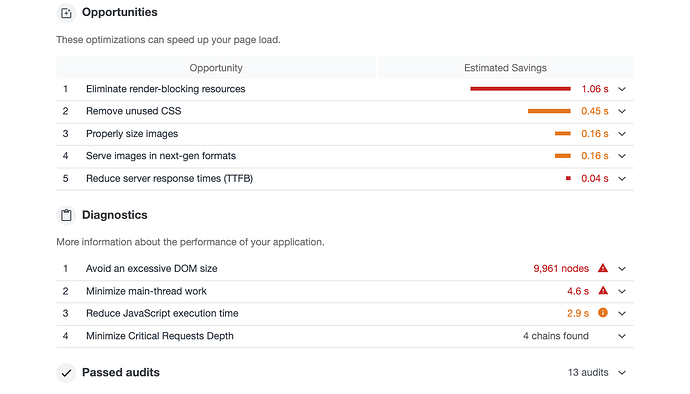The image size is (690, 394).
Task: Click the Serve images next-gen savings bar
Action: click(x=563, y=155)
